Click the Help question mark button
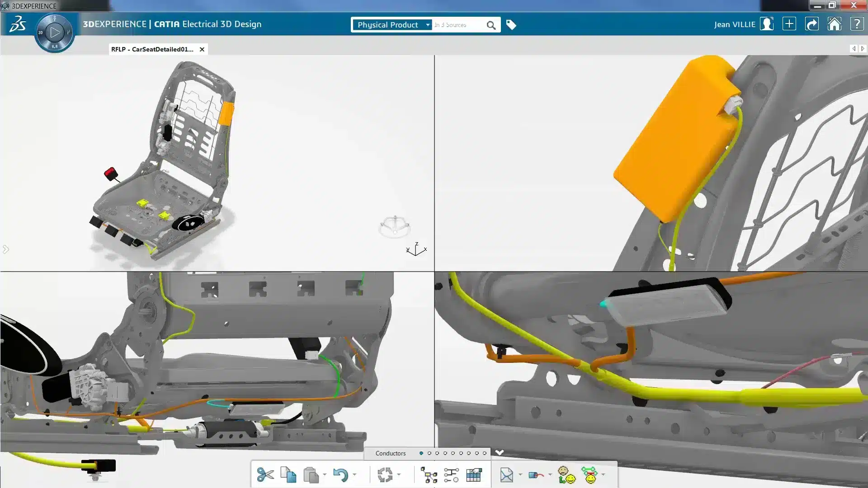This screenshot has width=868, height=488. (x=858, y=24)
